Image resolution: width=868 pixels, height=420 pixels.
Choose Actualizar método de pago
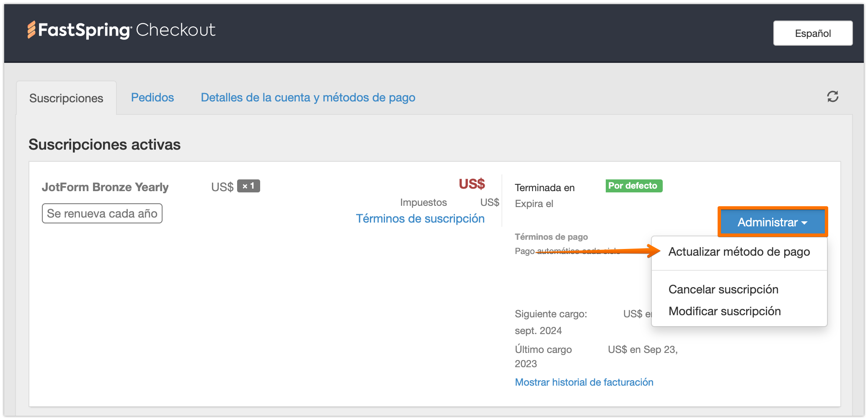click(739, 252)
